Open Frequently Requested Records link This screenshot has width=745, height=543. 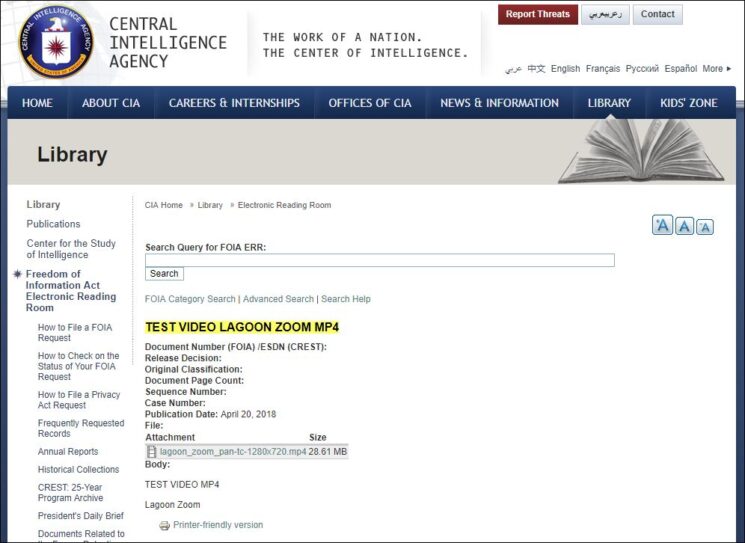pos(81,429)
